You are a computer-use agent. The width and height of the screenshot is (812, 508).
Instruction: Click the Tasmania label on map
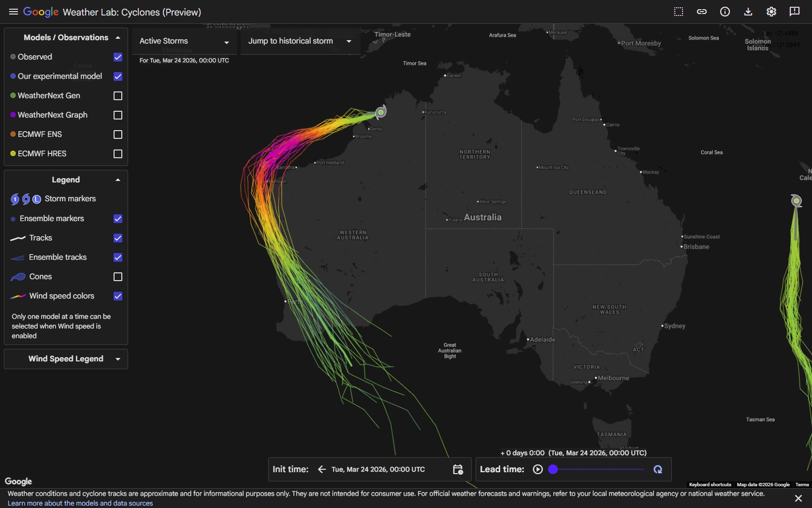click(612, 434)
